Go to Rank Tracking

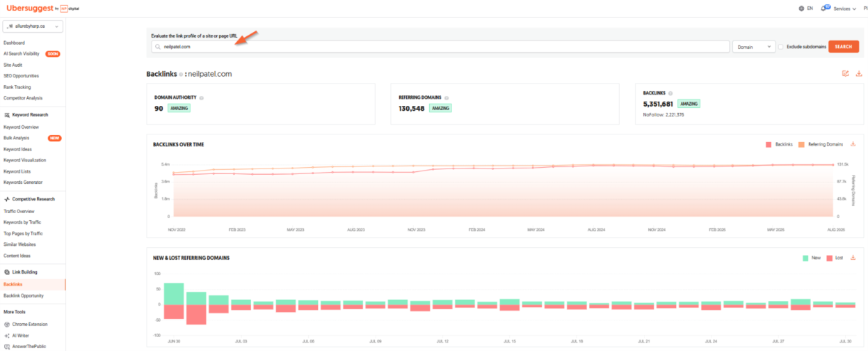tap(17, 87)
